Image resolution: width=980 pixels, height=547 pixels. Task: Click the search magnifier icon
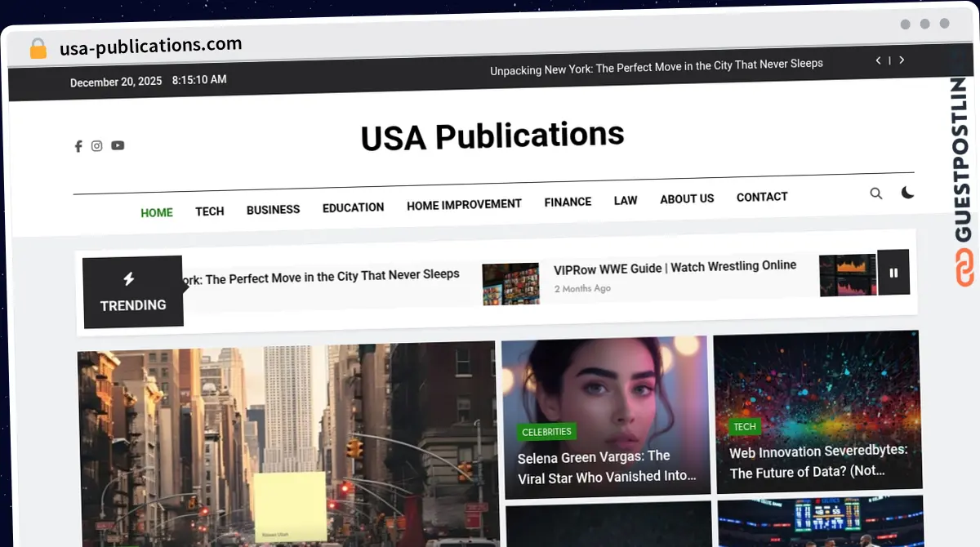[876, 193]
